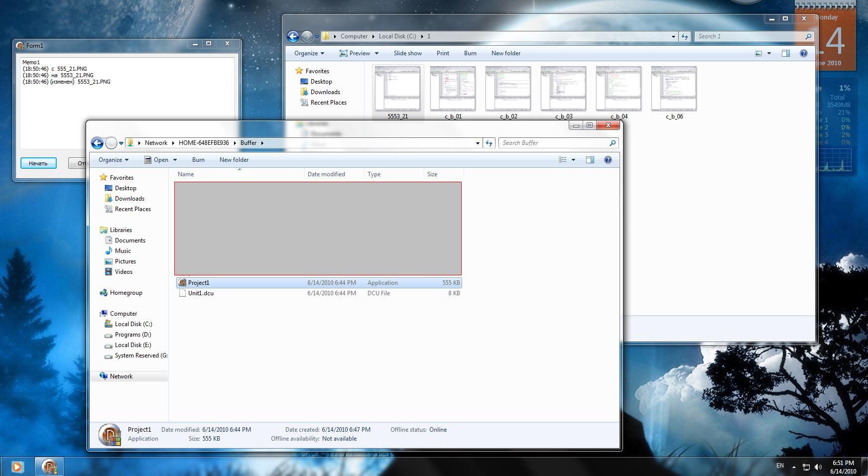Expand the Preview dropdown in folder 1 window
This screenshot has width=868, height=476.
(x=376, y=53)
